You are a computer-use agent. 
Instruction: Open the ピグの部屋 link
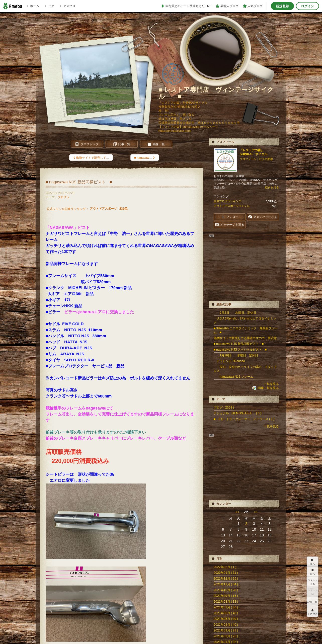point(266,159)
